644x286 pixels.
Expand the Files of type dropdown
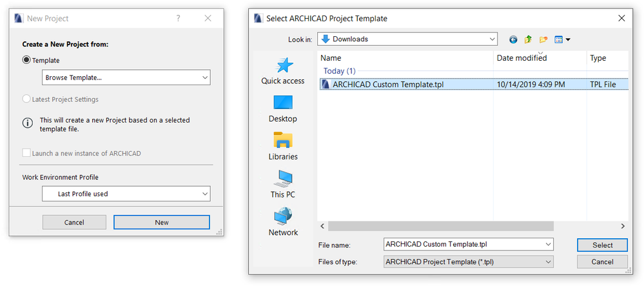(467, 261)
